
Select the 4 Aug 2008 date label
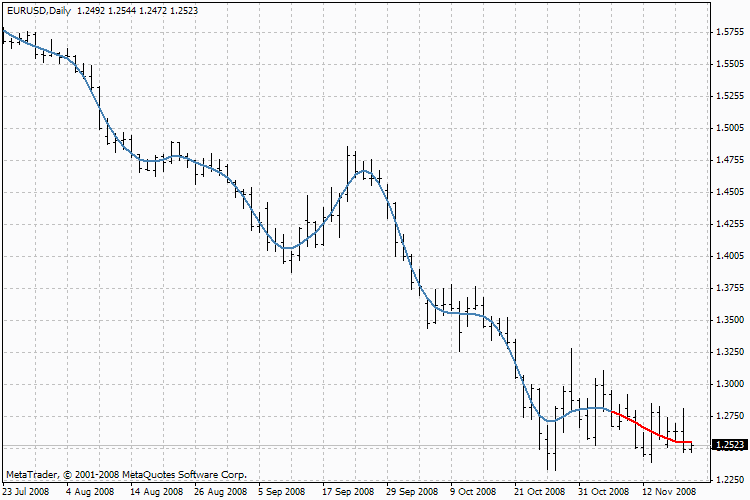coord(90,491)
